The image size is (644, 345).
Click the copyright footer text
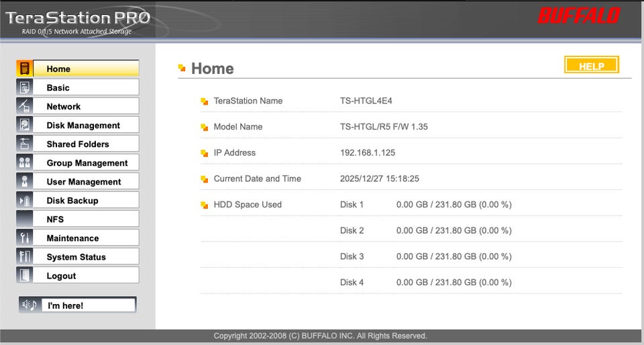(x=321, y=336)
